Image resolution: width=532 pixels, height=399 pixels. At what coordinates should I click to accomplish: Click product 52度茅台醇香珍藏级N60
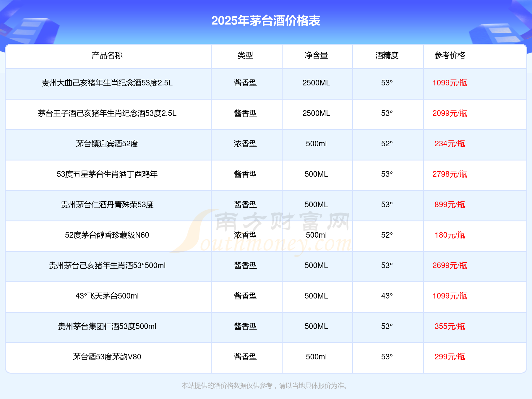(107, 235)
